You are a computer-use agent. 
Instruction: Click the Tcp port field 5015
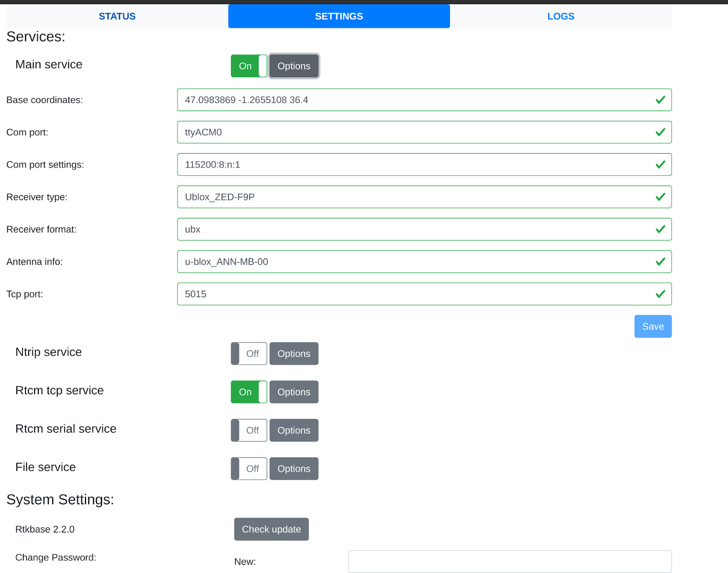pos(424,294)
